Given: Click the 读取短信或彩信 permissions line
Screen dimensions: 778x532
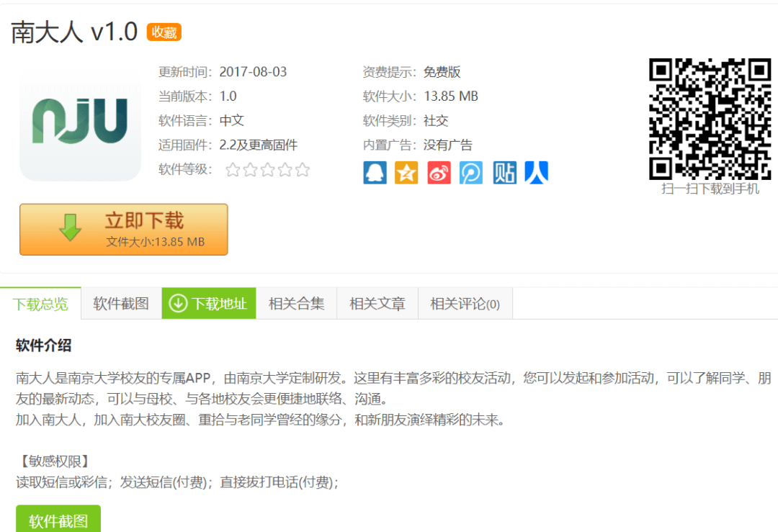Looking at the screenshot, I should [177, 482].
